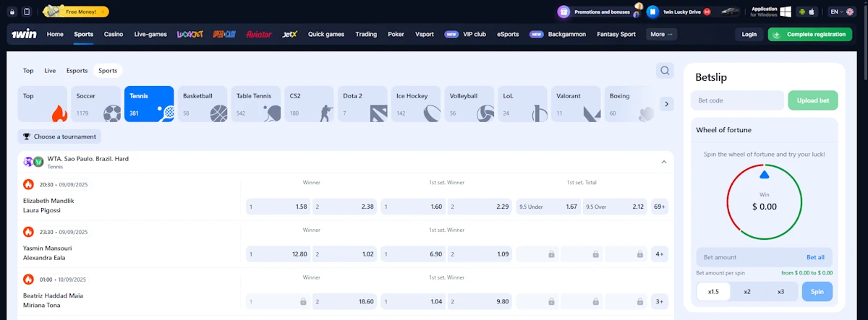Bet on Yasmin Mansouri winner at 12.80
The height and width of the screenshot is (320, 868).
pos(278,254)
